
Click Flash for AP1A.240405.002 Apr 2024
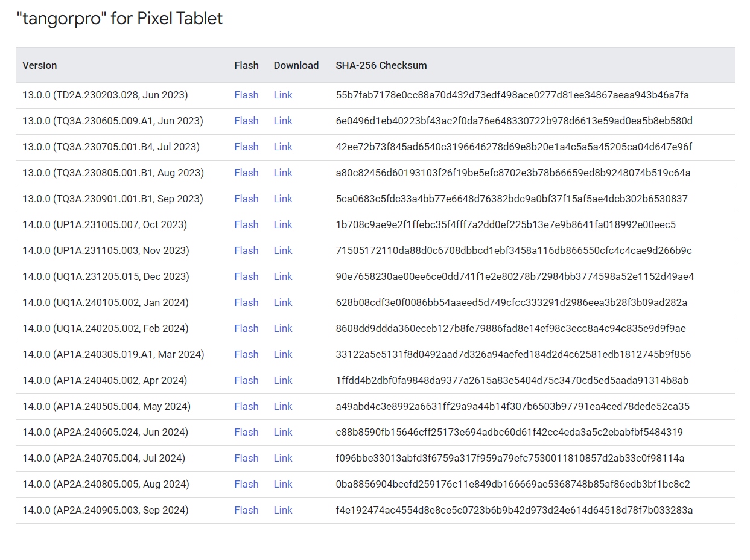tap(246, 380)
